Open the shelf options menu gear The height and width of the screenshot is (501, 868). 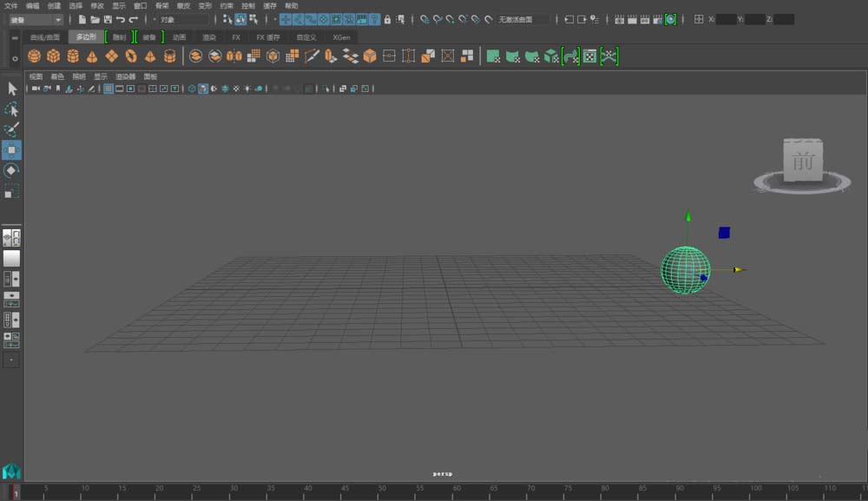click(x=15, y=58)
